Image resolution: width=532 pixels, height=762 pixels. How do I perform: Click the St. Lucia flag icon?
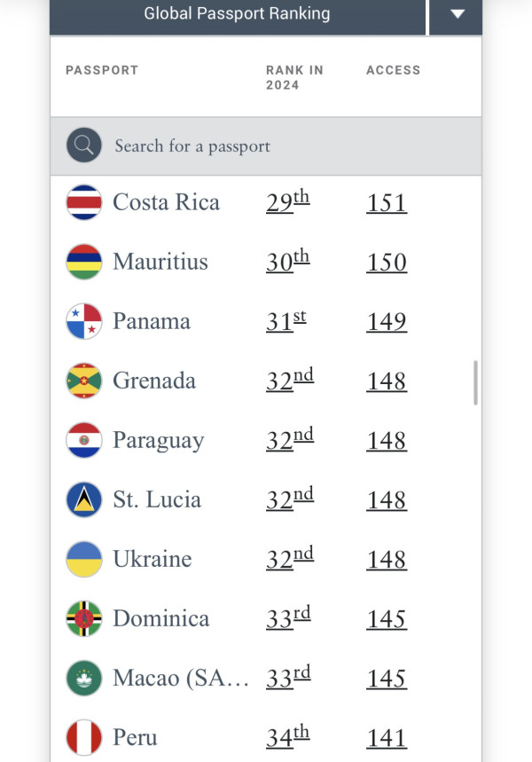84,499
